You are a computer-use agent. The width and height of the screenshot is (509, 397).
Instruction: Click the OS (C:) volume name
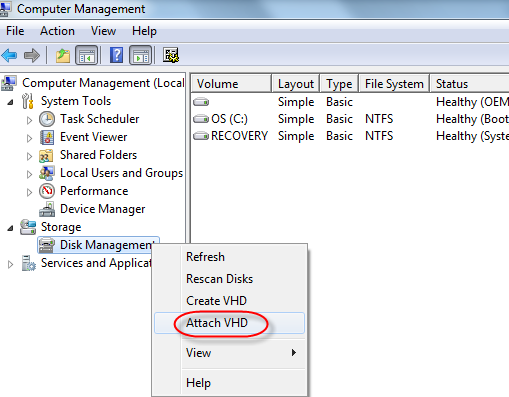229,119
